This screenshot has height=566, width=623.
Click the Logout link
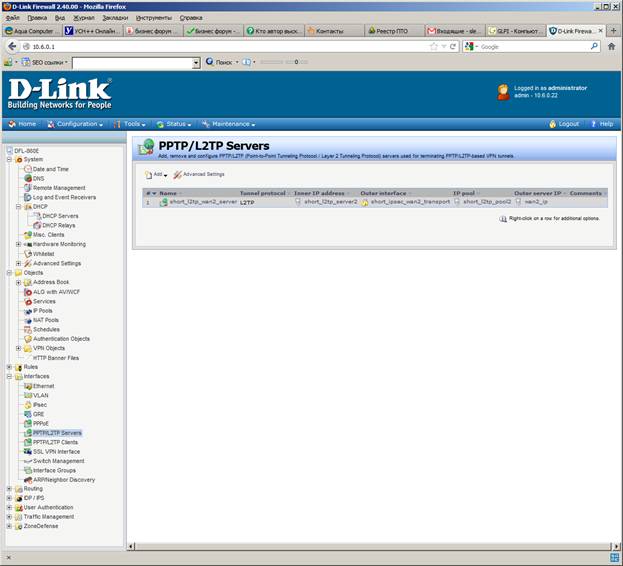point(564,124)
